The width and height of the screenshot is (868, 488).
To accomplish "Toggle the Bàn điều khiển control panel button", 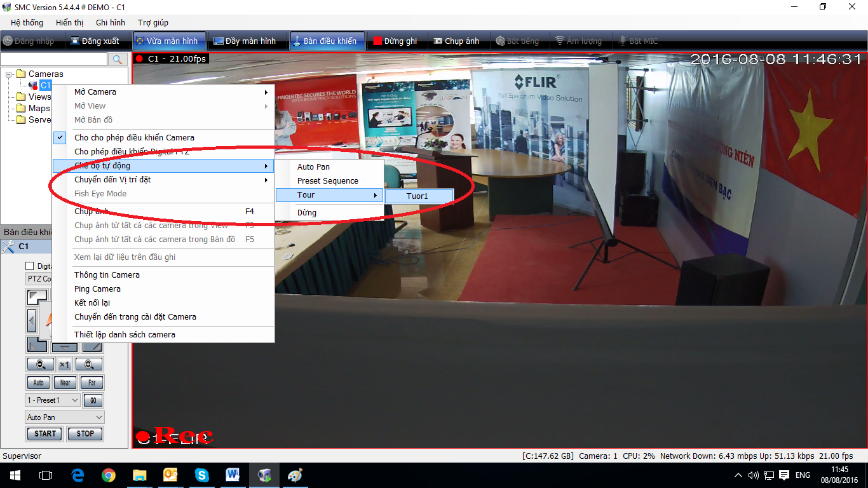I will 327,41.
